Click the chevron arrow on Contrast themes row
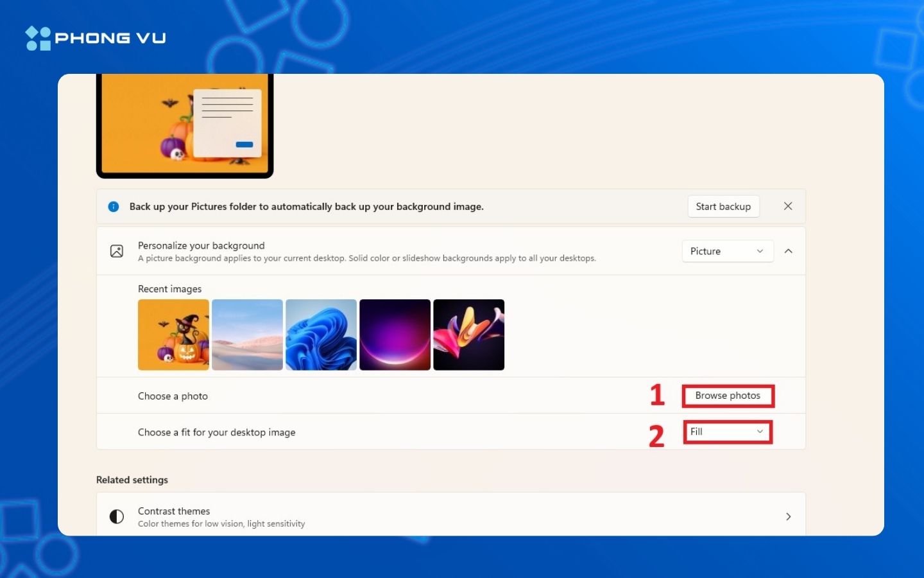 pos(789,516)
